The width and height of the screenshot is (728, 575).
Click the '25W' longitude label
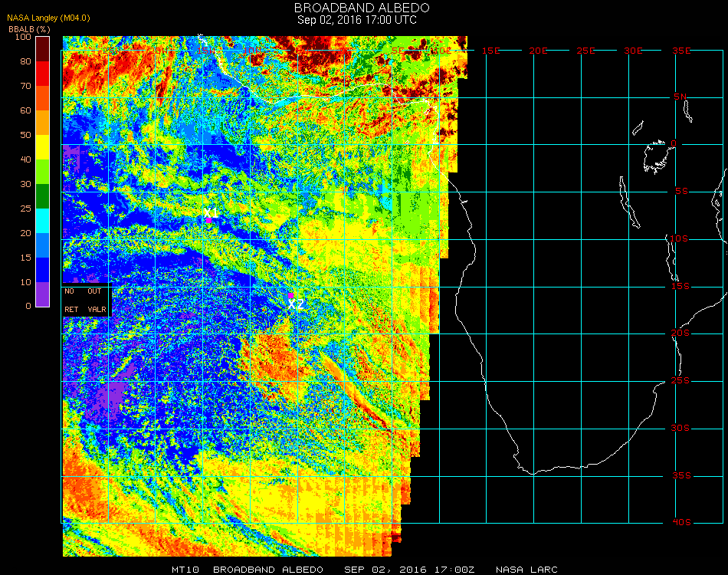[111, 51]
